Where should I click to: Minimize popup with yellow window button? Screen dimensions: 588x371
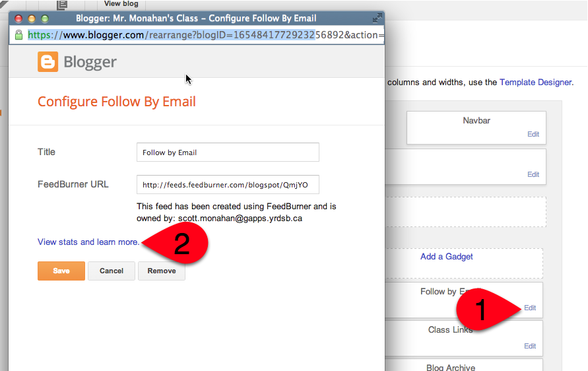point(32,18)
